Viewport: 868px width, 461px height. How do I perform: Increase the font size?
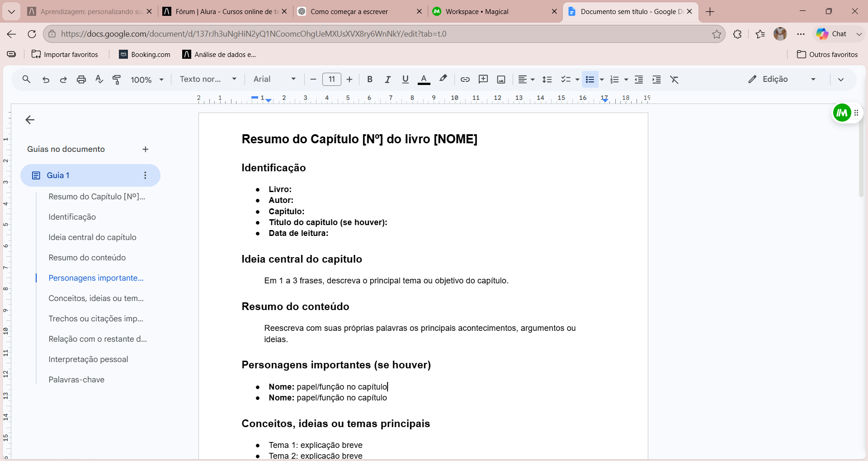pos(349,80)
